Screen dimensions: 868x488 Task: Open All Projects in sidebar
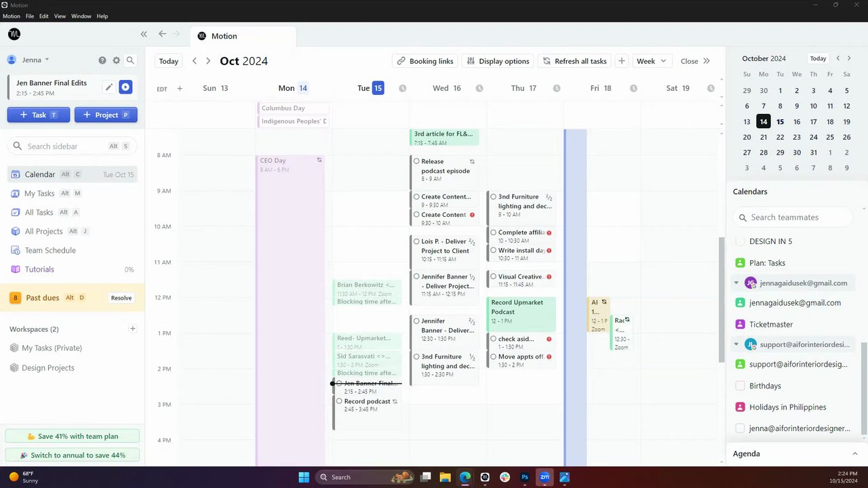click(x=43, y=231)
